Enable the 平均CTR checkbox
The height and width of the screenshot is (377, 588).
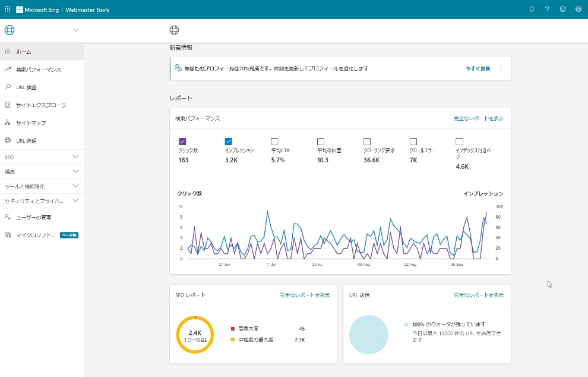[x=274, y=141]
